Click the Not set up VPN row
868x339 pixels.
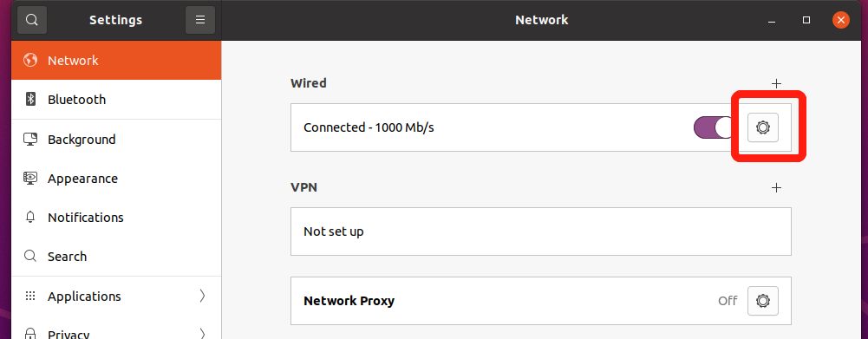tap(541, 231)
